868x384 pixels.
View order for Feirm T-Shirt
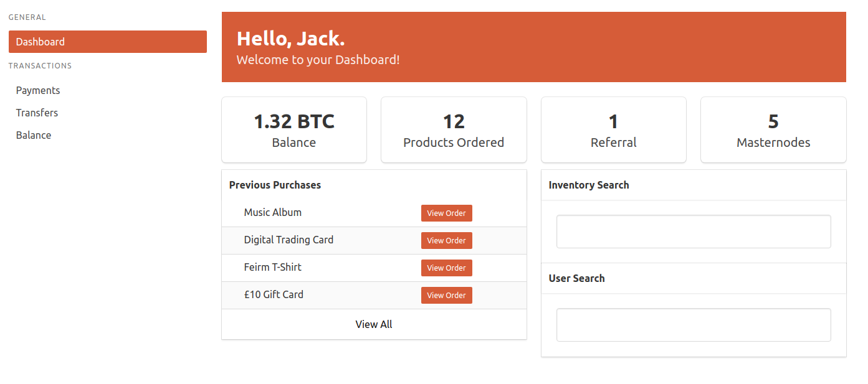point(446,268)
